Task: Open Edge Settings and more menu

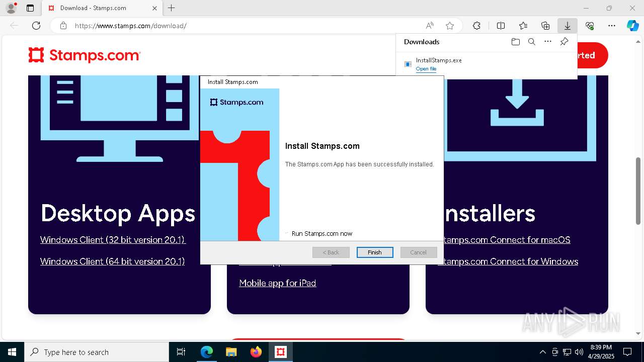Action: [x=612, y=26]
